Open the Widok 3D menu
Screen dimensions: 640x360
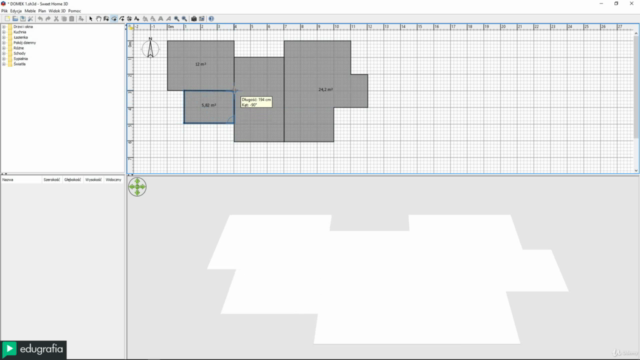[x=57, y=11]
